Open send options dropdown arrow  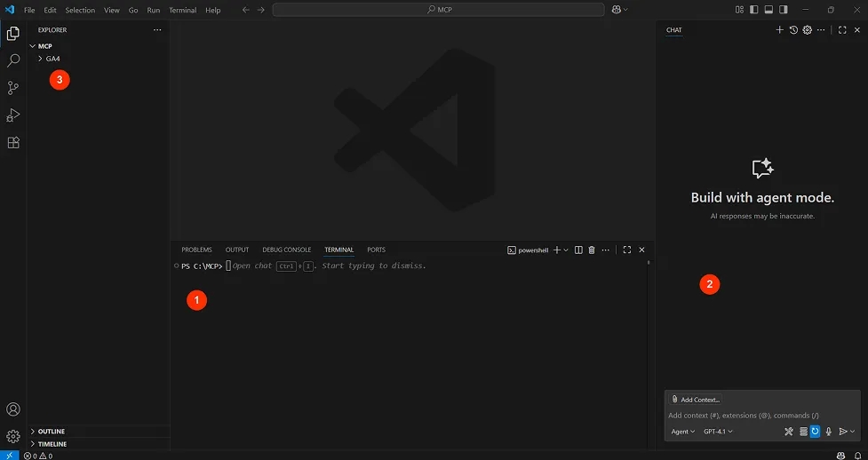pos(853,432)
